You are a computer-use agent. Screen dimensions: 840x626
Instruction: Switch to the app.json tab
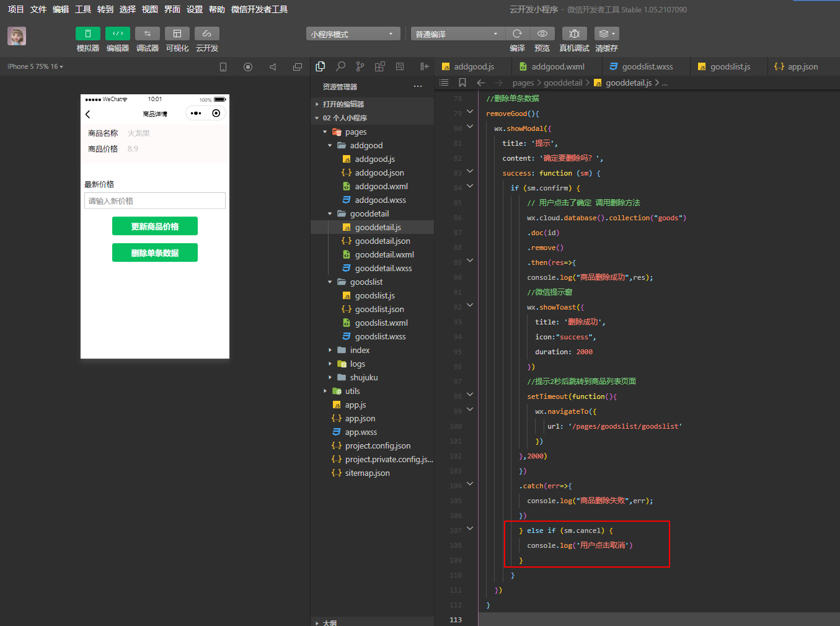[802, 66]
